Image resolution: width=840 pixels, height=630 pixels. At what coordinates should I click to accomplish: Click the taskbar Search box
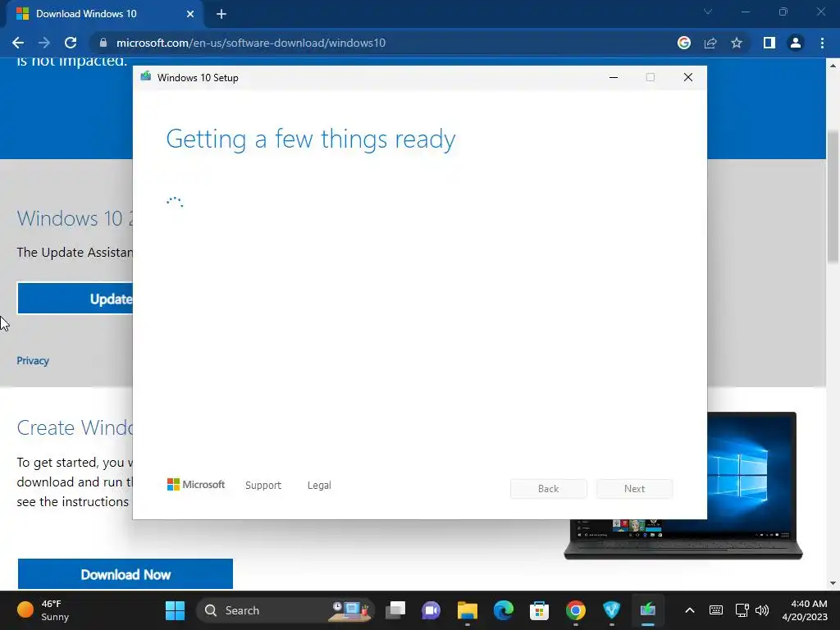coord(285,610)
